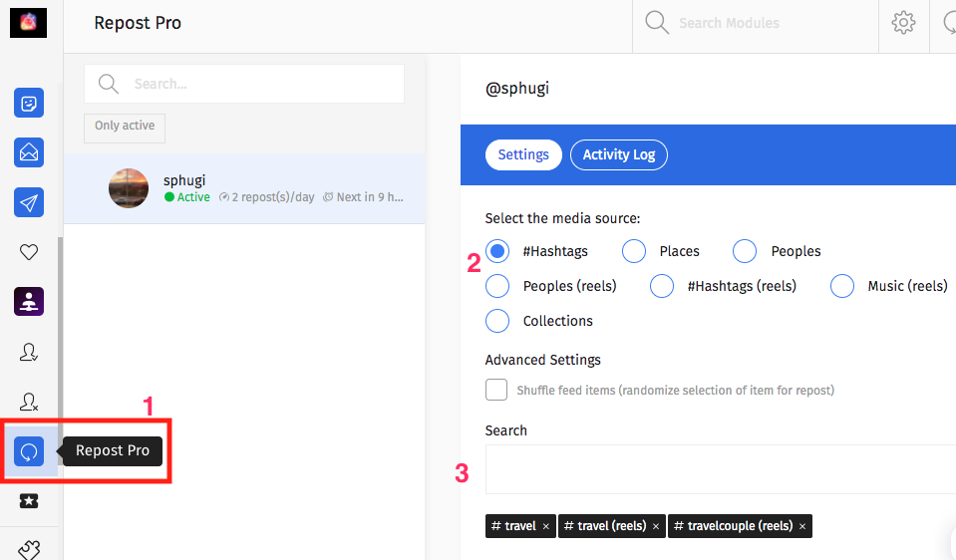Switch to the Settings tab
This screenshot has width=956, height=560.
[523, 154]
